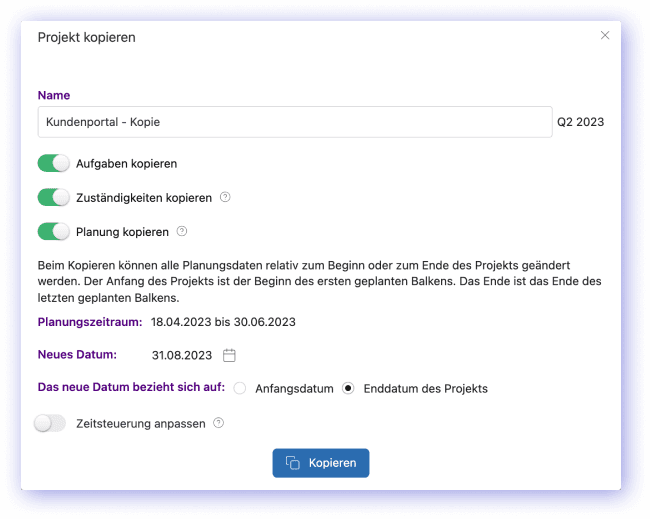Click the 31.08.2023 date value
Viewport: 650px width, 519px height.
[182, 355]
